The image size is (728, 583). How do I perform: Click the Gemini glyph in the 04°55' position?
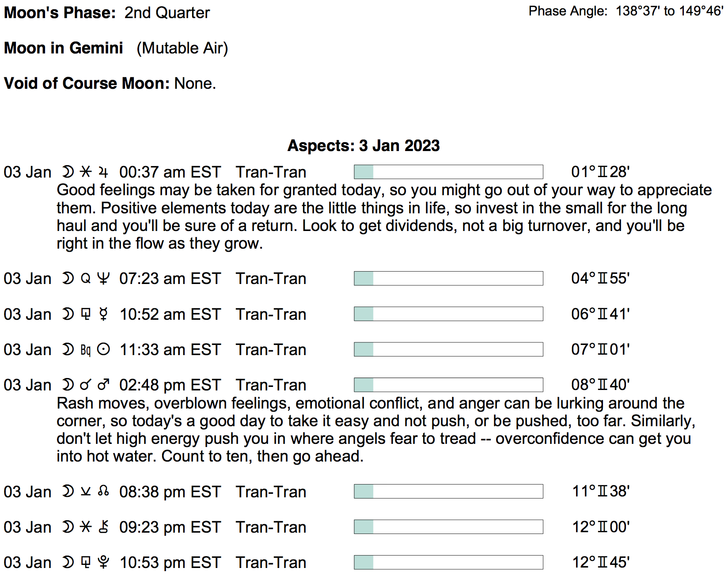tap(603, 278)
